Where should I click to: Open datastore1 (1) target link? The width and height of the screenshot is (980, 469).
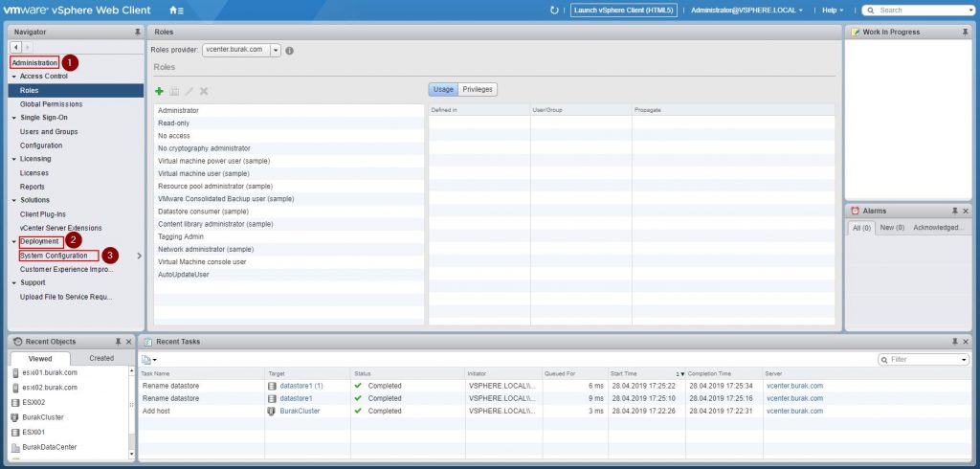(301, 386)
